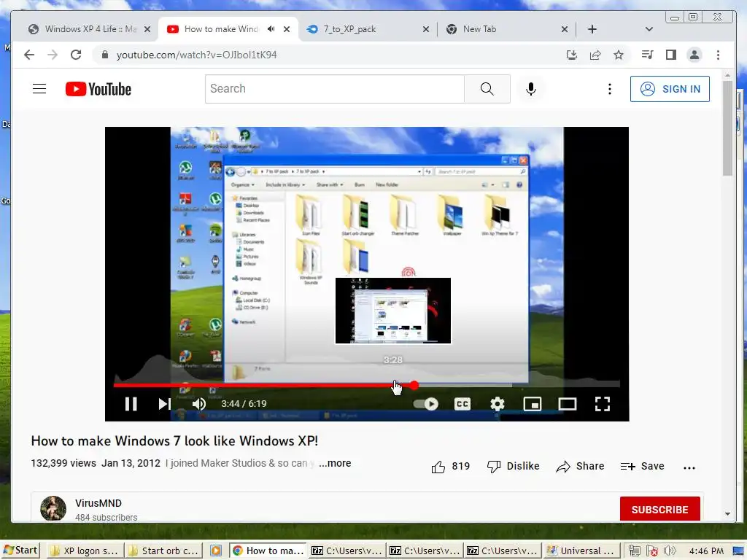Click the Dislike button
747x560 pixels.
(x=513, y=466)
